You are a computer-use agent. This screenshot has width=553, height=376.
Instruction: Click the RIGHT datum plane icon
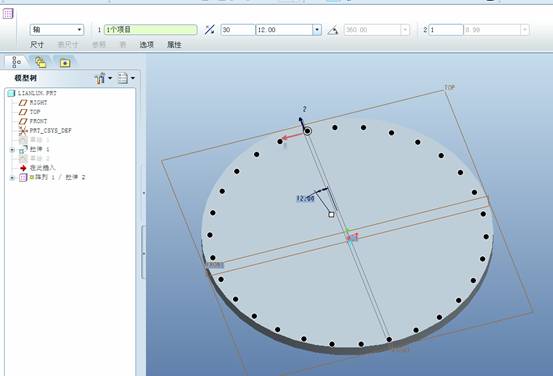(x=23, y=103)
